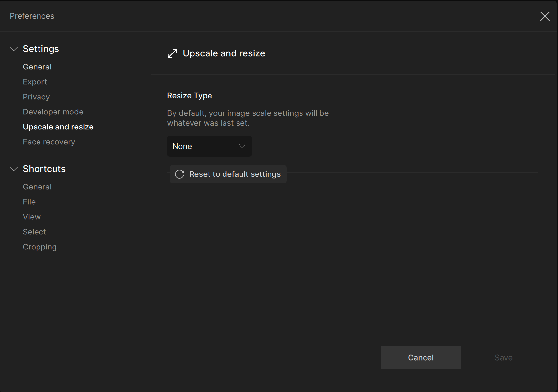Click the Save button
The height and width of the screenshot is (392, 558).
504,357
